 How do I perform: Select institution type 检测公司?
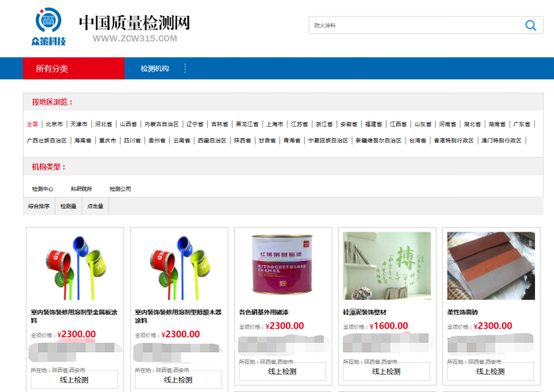pos(121,190)
